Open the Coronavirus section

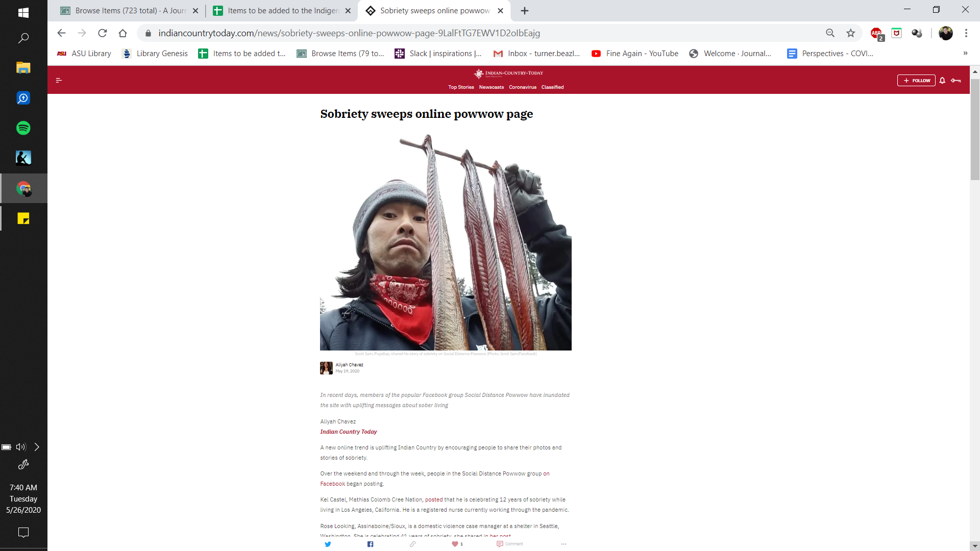point(522,87)
